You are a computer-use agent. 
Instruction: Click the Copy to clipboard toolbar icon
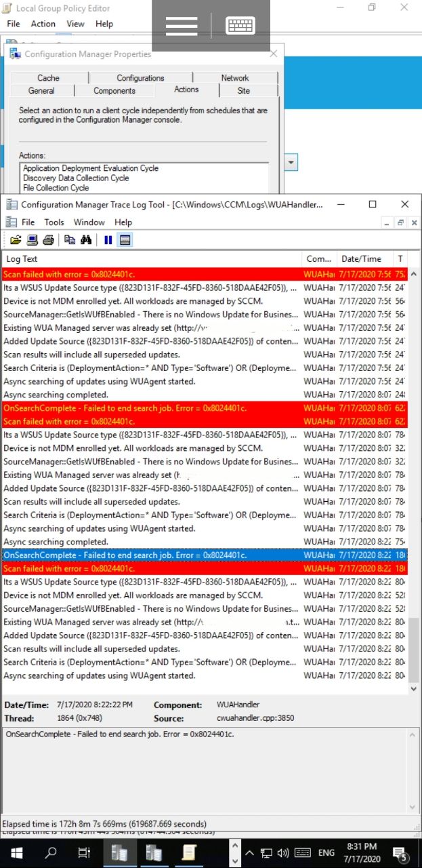click(70, 239)
